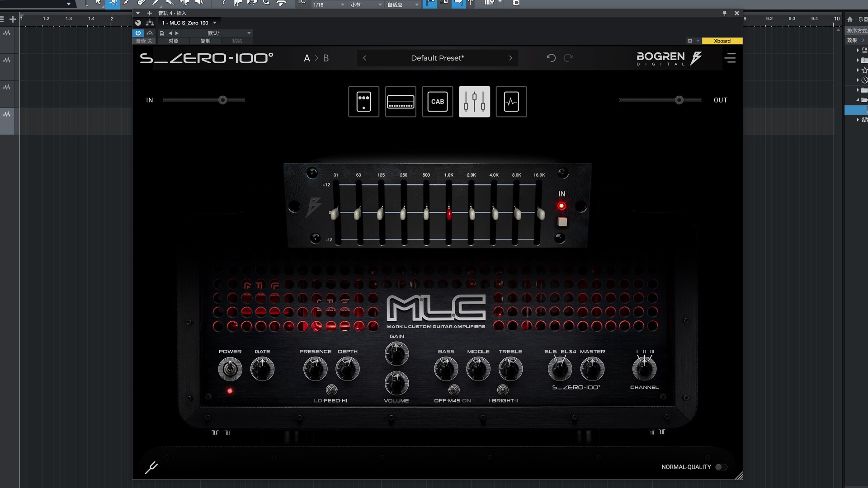Open the 自适应 snap dropdown
The width and height of the screenshot is (868, 488).
coord(403,5)
